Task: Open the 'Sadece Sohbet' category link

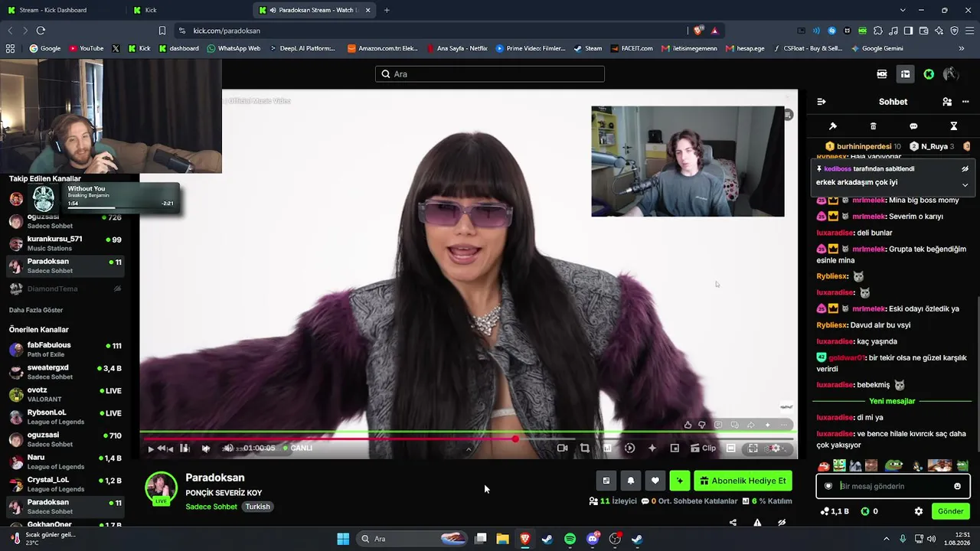Action: (x=211, y=507)
